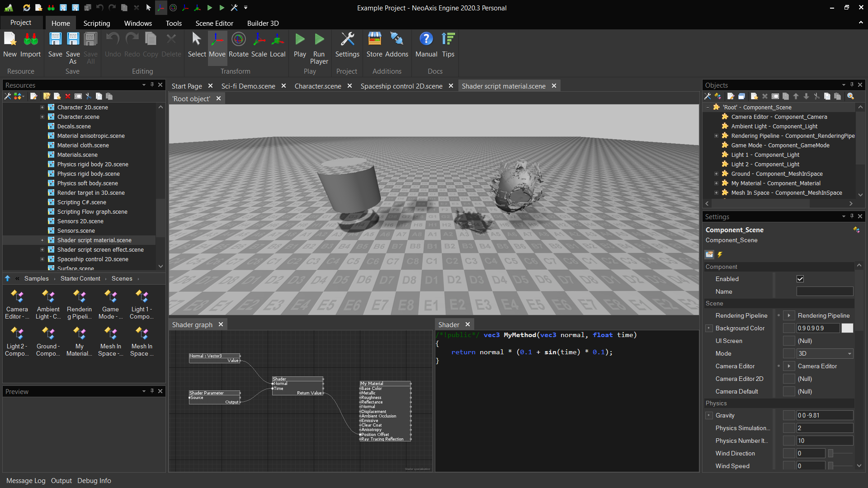
Task: Open the Message Log panel
Action: point(26,481)
